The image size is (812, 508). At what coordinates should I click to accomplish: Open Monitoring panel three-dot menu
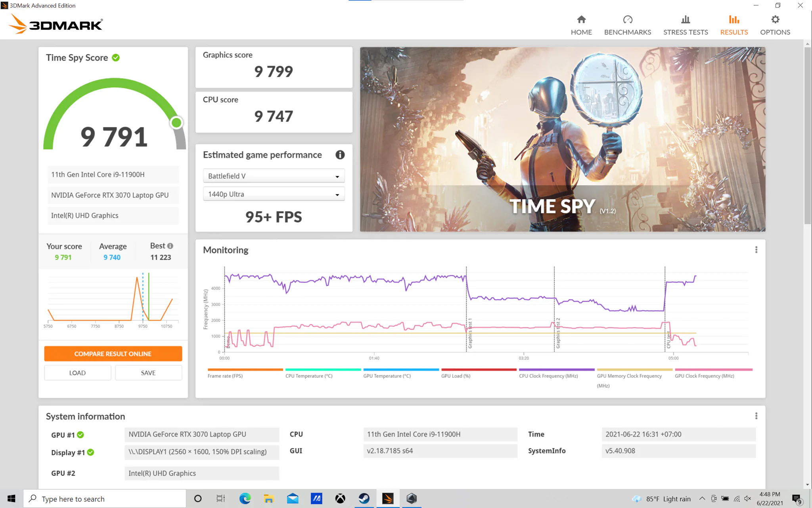tap(756, 250)
